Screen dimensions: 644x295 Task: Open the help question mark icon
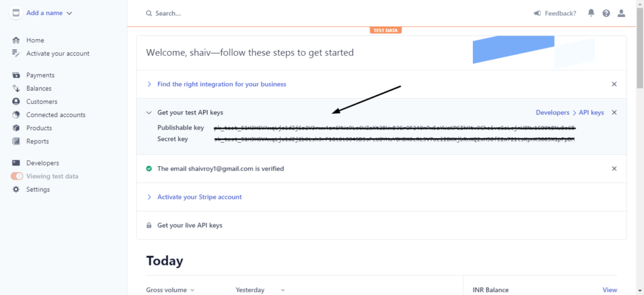tap(606, 13)
